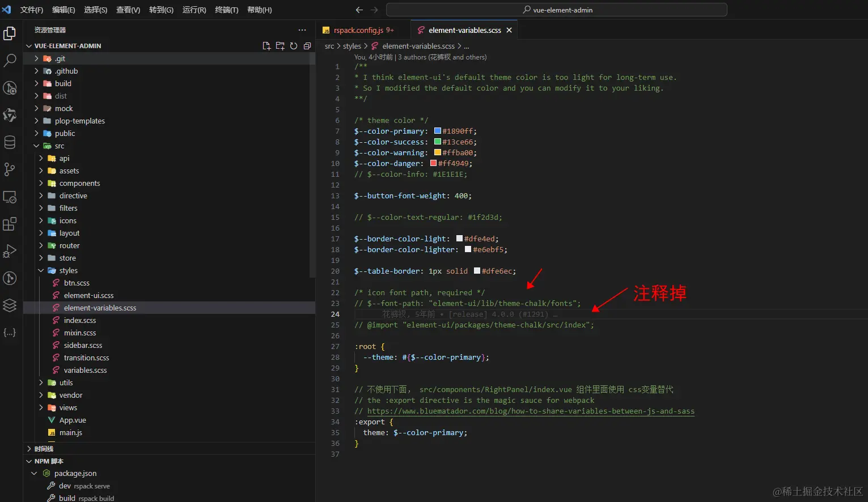Open sidebar.scss in the file tree

[83, 345]
